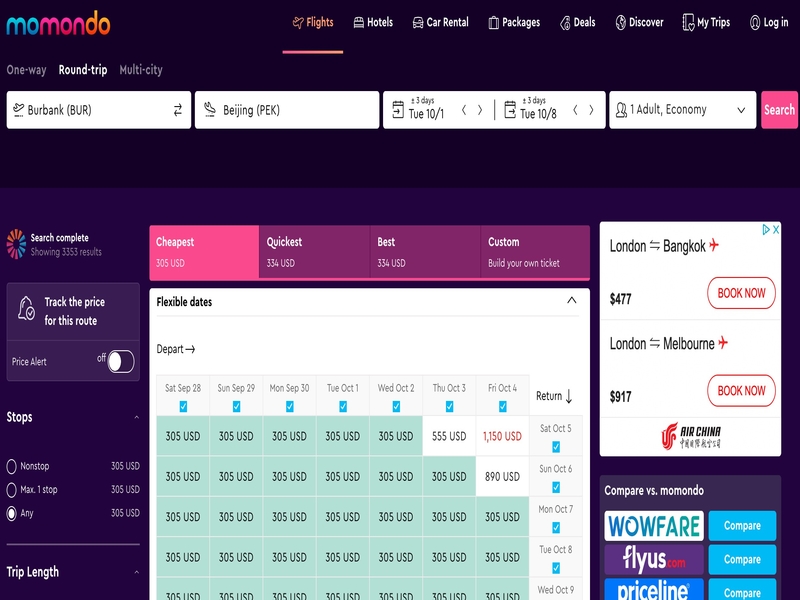Book the London to Melbourne flight
Viewport: 800px width, 600px height.
coord(741,391)
